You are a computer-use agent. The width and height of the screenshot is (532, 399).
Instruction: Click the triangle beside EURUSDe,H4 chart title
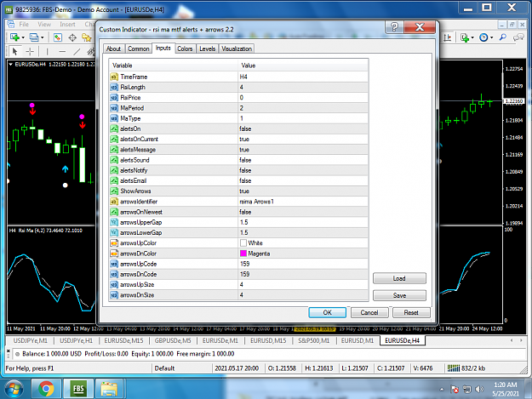[11, 64]
